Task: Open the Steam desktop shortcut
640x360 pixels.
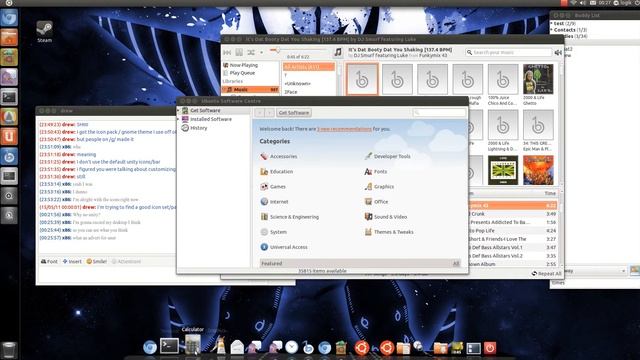Action: click(44, 32)
